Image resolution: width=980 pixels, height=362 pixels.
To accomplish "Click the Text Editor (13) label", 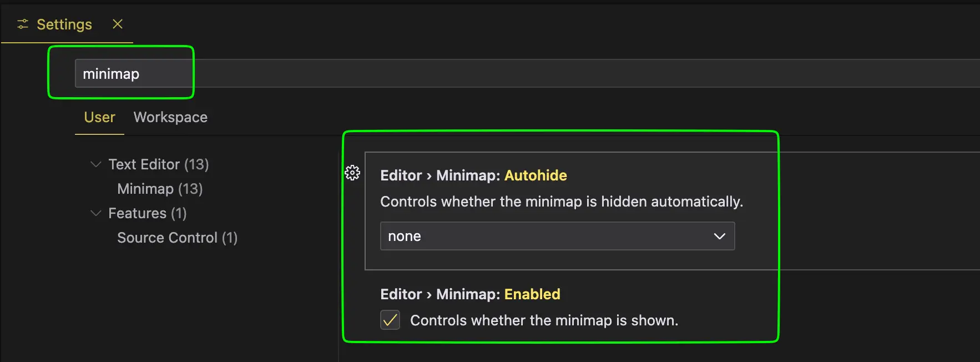I will tap(159, 164).
